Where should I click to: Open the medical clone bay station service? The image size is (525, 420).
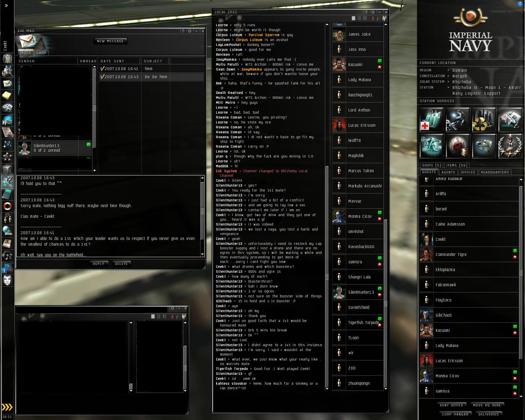point(431,119)
